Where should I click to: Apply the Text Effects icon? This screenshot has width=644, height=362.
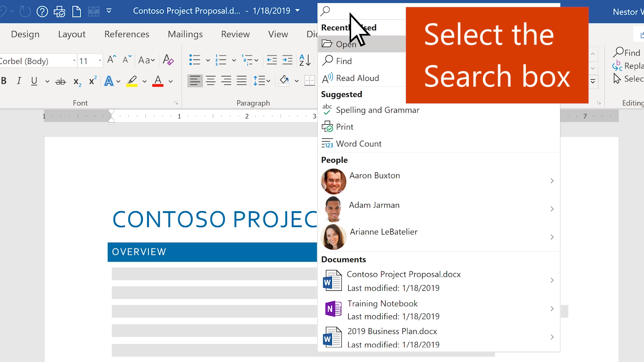click(109, 81)
